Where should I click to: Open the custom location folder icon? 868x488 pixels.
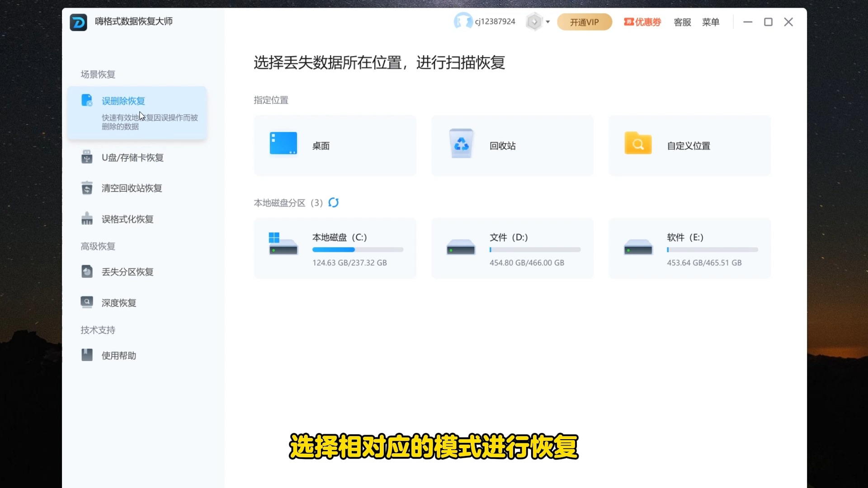[x=638, y=144]
